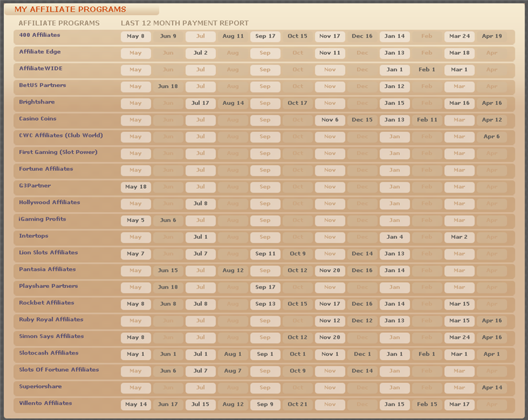Select "Jan 4" payment for Intertops
This screenshot has height=420, width=528.
[x=394, y=237]
